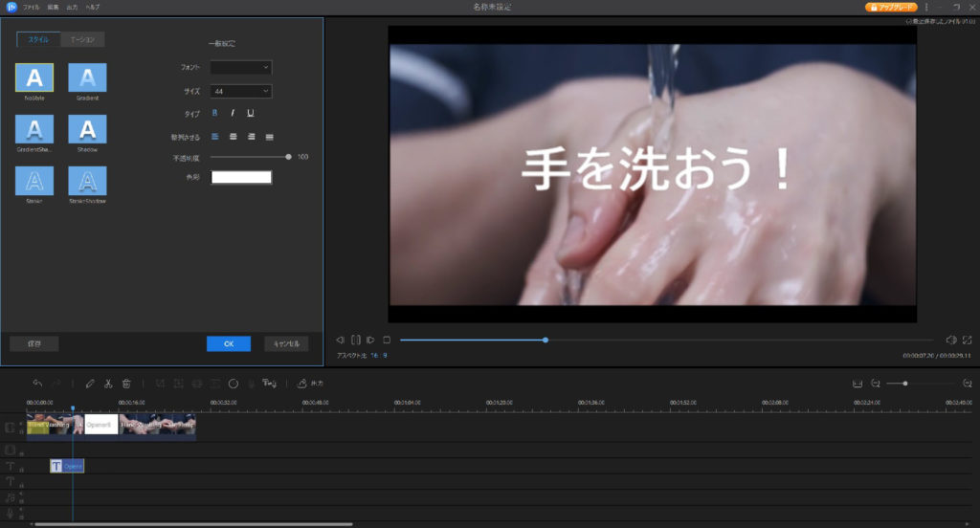Click the music track icon
980x528 pixels.
[10, 498]
